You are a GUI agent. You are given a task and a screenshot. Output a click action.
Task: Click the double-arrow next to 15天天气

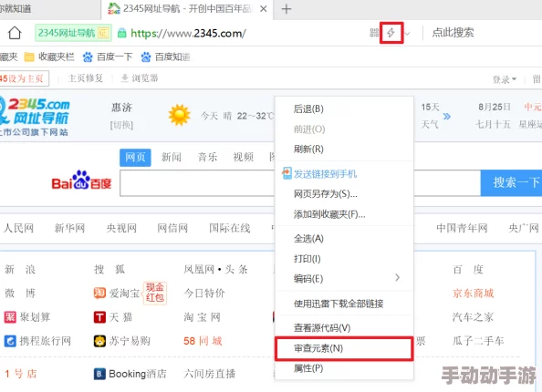446,116
